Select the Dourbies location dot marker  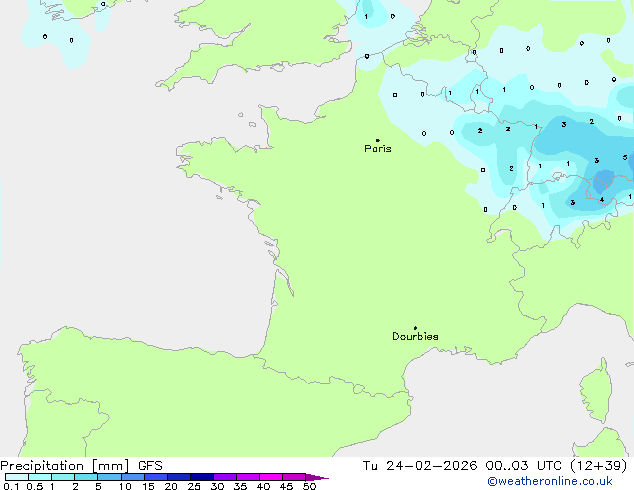click(415, 328)
